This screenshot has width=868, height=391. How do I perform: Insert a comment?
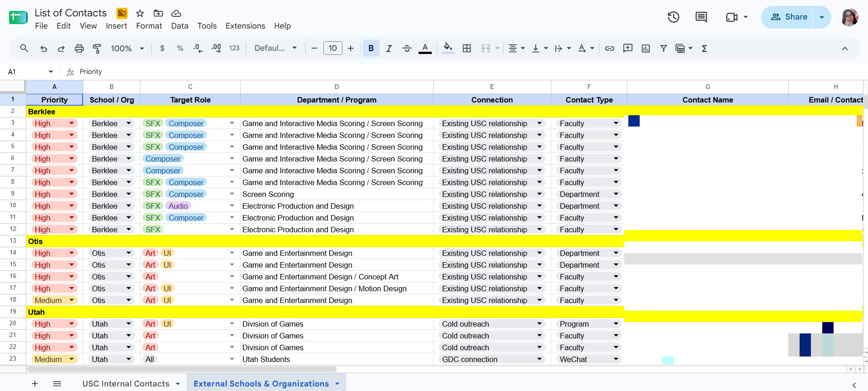(x=628, y=49)
